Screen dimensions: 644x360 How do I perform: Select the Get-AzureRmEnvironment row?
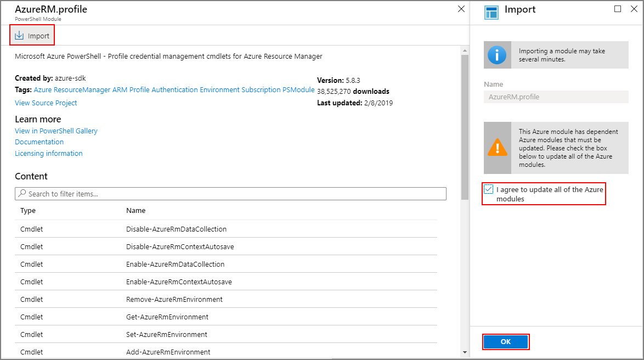(x=226, y=317)
